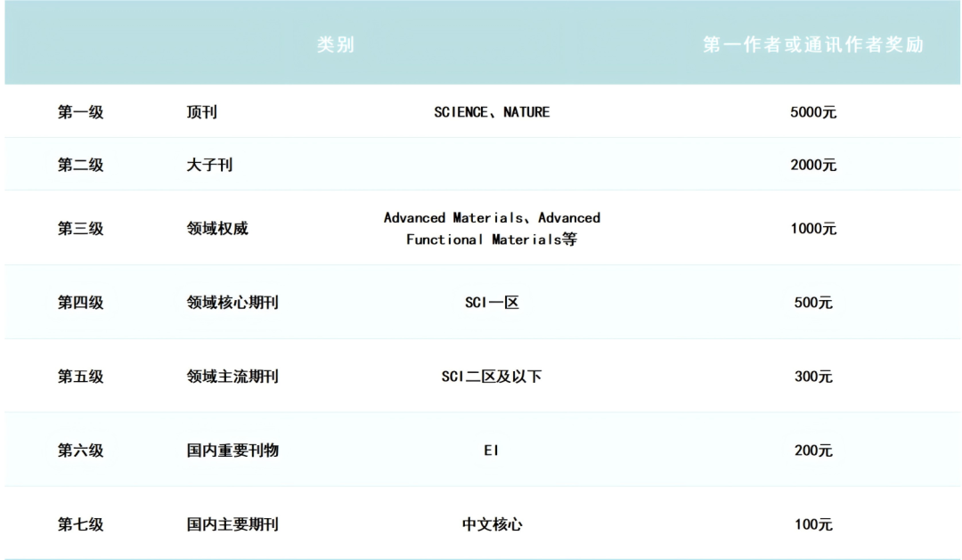Click the SCIENCE、NATURE entry
Viewport: 962px width, 560px height.
click(491, 112)
